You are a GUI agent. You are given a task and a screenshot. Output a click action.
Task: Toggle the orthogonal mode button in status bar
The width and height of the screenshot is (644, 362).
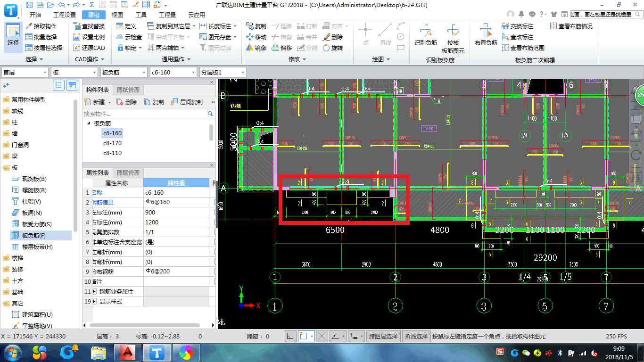click(290, 336)
